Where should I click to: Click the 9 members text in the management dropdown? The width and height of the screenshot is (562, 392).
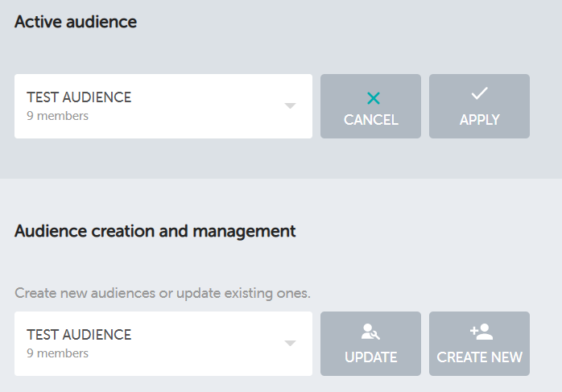[57, 353]
